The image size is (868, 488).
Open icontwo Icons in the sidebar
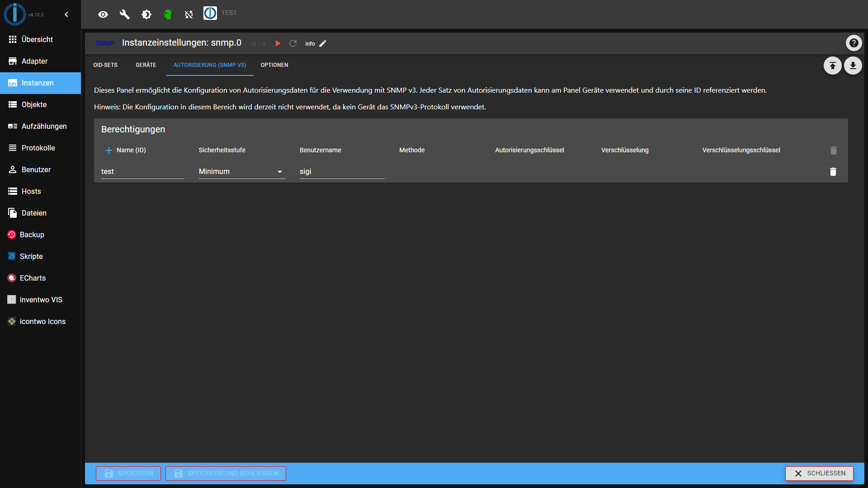(x=40, y=321)
